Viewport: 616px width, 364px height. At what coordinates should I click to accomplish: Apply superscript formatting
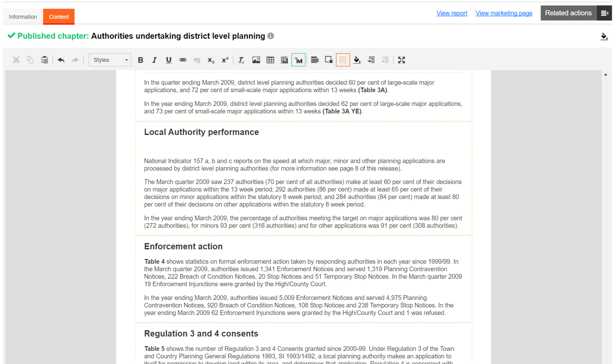(225, 60)
